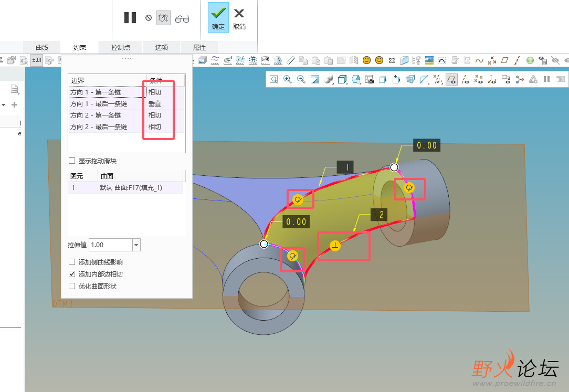This screenshot has height=392, width=569.
Task: Click the zoom in magnifier icon
Action: [x=288, y=79]
